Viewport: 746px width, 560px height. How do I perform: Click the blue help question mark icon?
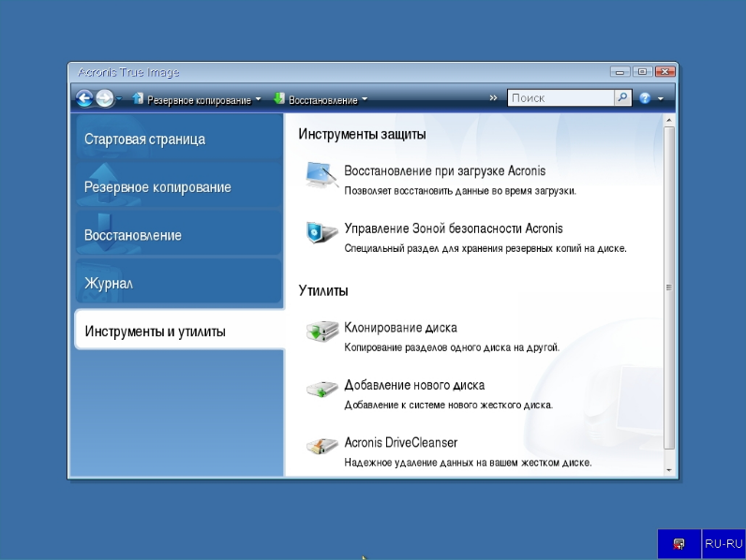tap(645, 98)
